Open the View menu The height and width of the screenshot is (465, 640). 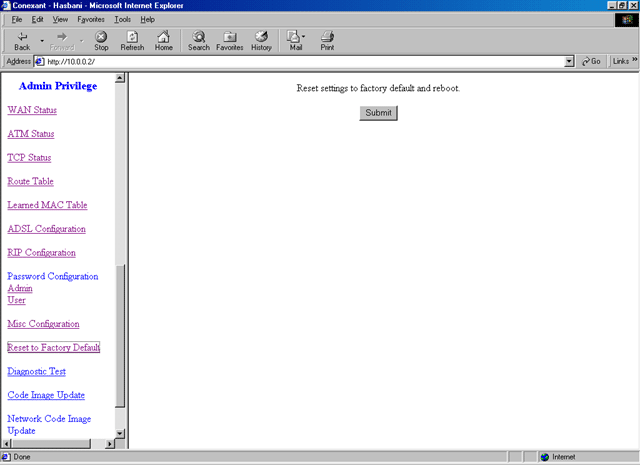click(60, 19)
